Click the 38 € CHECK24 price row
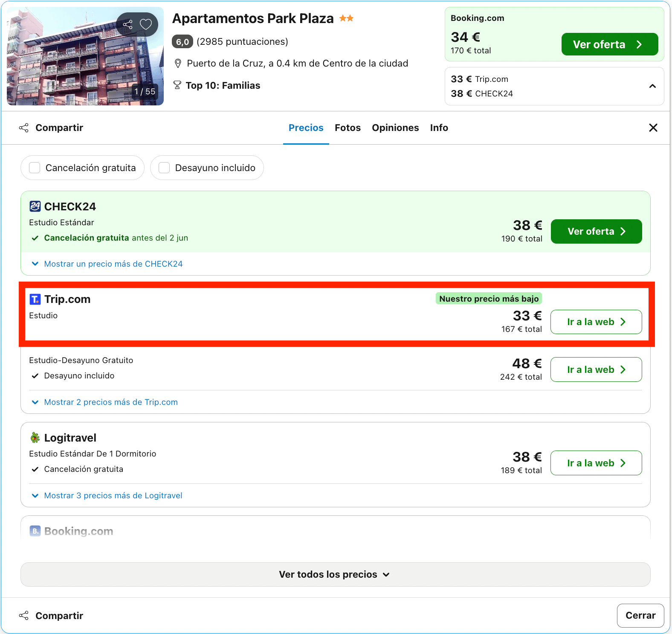Screen dimensions: 672x634 [482, 93]
